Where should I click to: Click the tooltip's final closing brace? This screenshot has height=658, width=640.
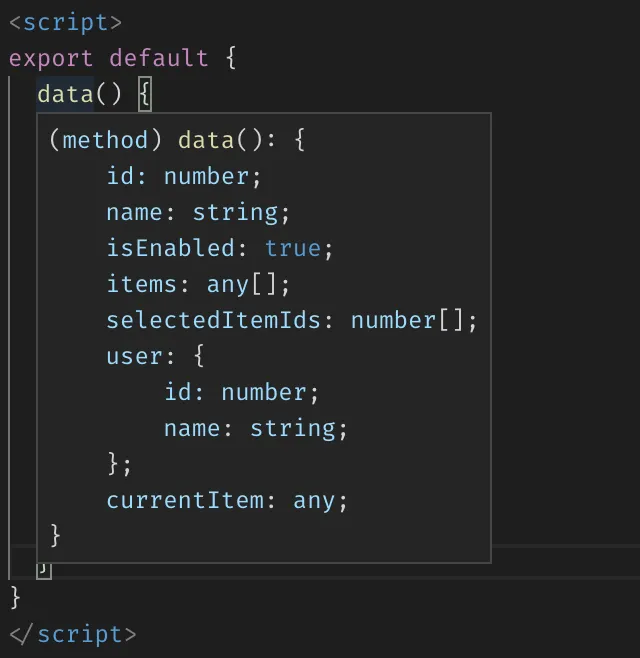click(56, 536)
